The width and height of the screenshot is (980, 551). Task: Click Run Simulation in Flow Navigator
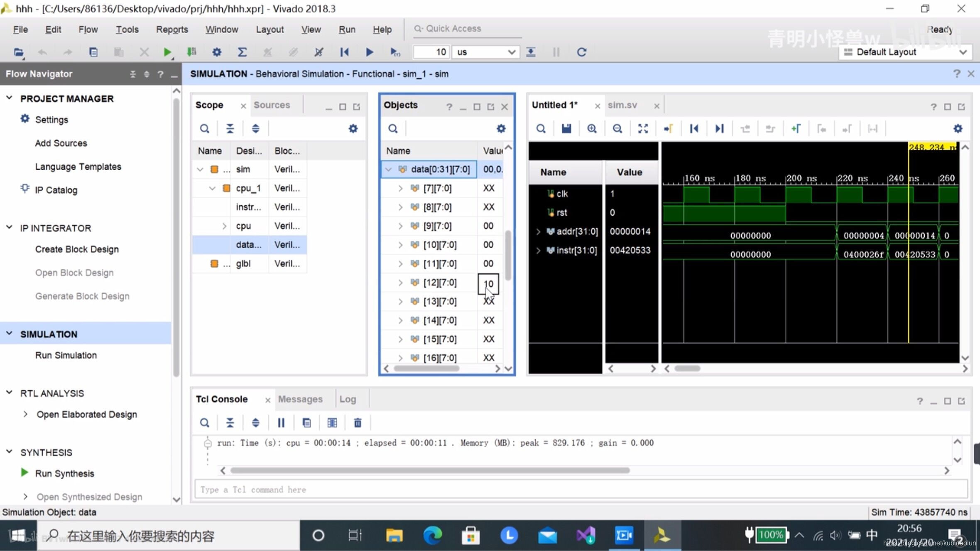tap(66, 355)
